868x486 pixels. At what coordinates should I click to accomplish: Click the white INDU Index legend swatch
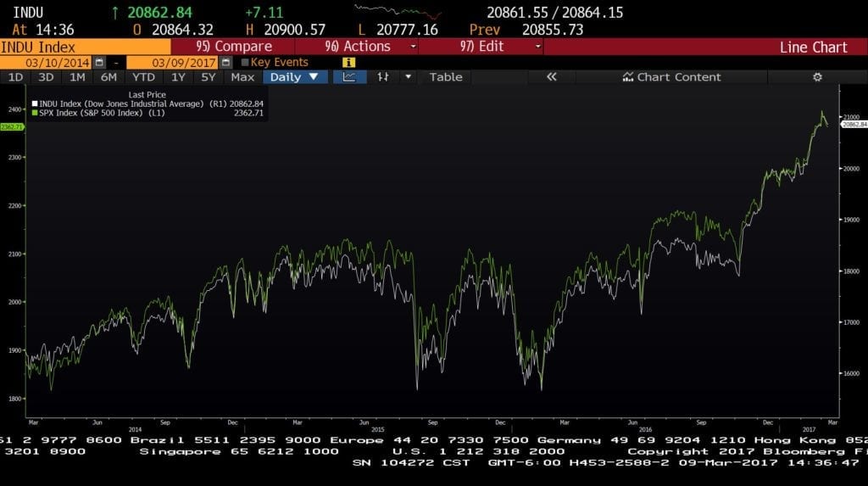coord(35,103)
